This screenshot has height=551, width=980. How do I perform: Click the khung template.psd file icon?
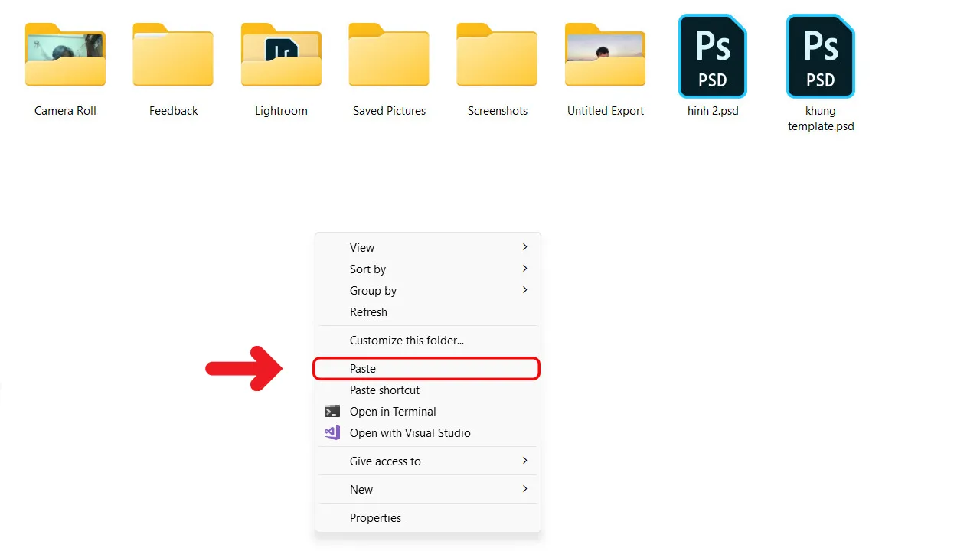point(821,57)
